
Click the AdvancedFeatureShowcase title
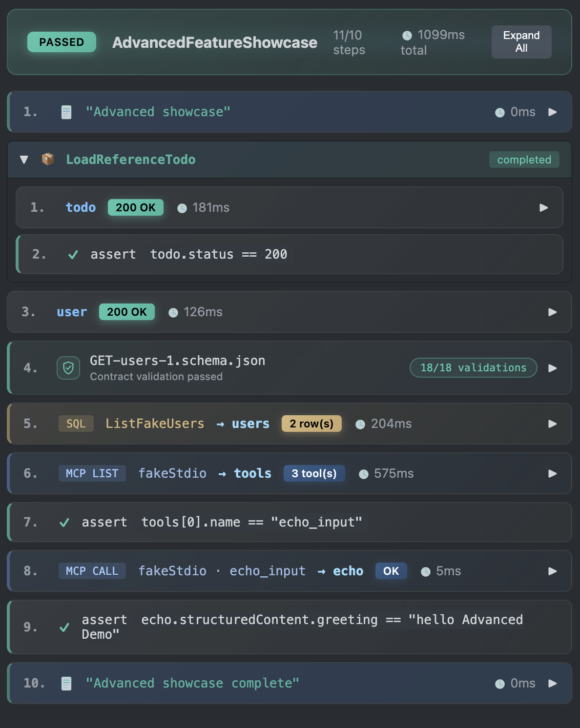(215, 42)
